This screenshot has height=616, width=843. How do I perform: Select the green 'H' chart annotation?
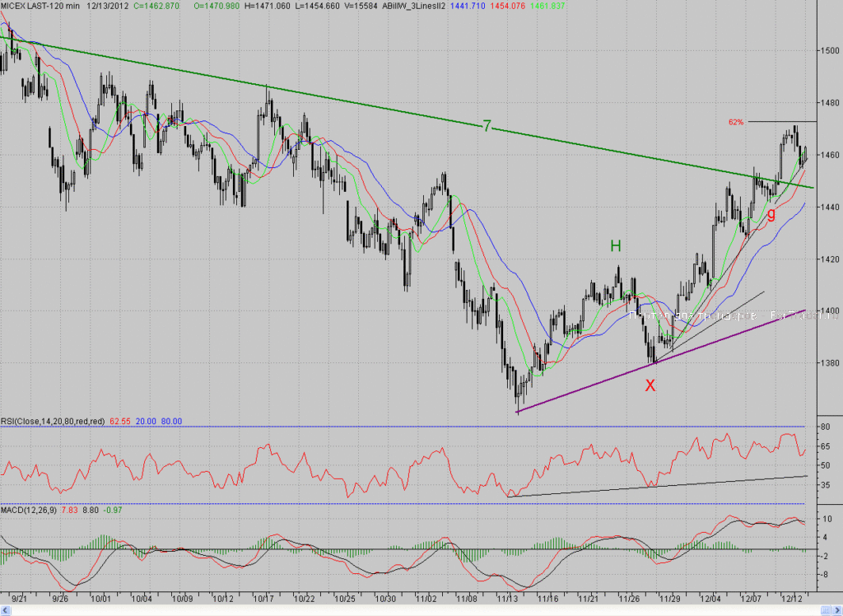pos(616,246)
